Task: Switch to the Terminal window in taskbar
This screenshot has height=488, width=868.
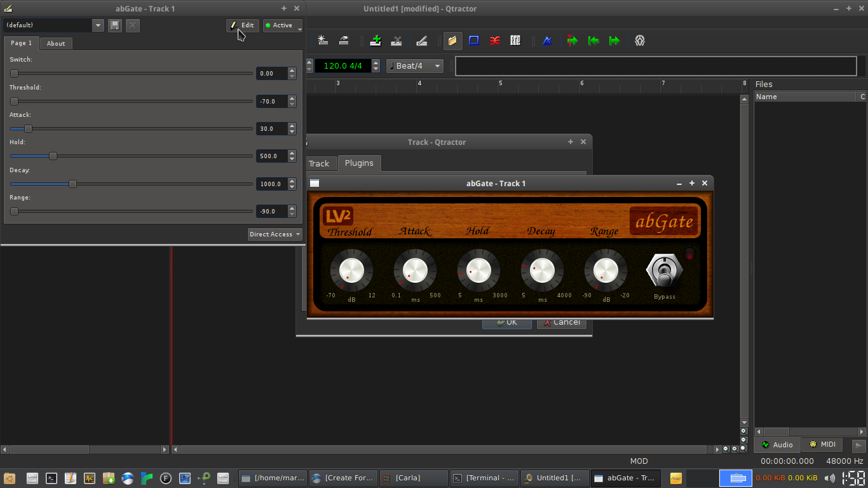Action: [x=484, y=478]
